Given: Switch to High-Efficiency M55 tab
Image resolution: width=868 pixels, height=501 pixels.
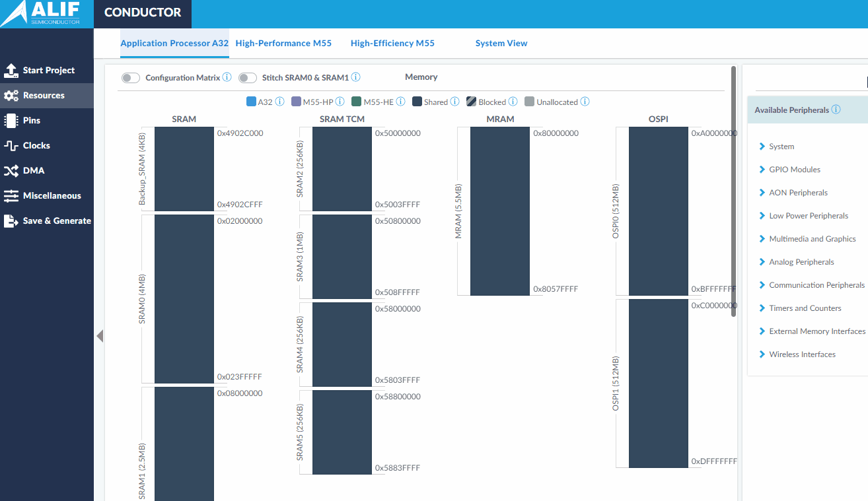Looking at the screenshot, I should coord(392,44).
